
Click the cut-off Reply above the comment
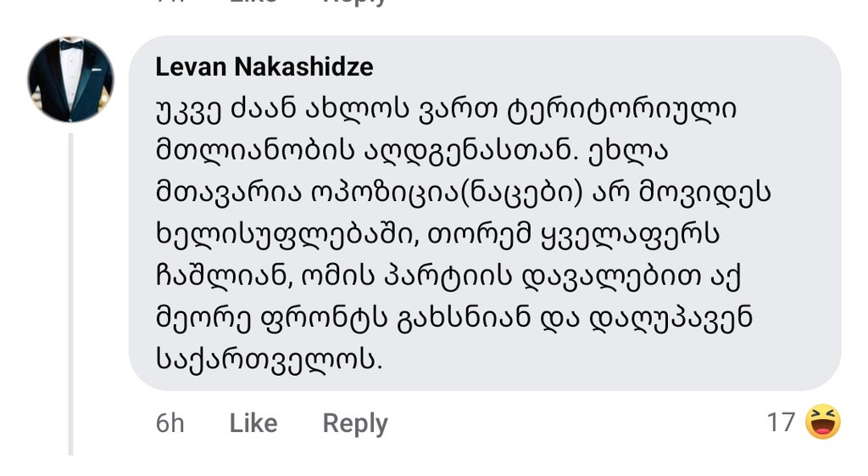point(355,3)
